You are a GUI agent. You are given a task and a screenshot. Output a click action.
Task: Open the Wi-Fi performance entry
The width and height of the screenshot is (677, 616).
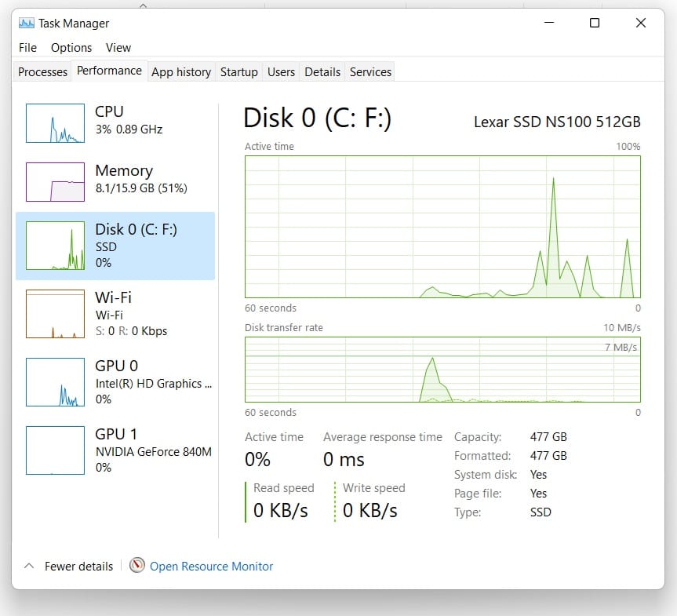115,314
